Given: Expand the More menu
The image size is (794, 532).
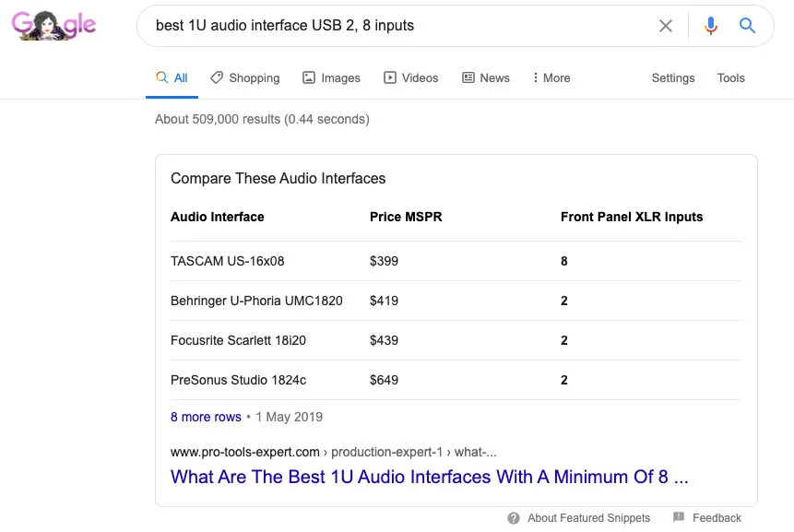Looking at the screenshot, I should (551, 77).
